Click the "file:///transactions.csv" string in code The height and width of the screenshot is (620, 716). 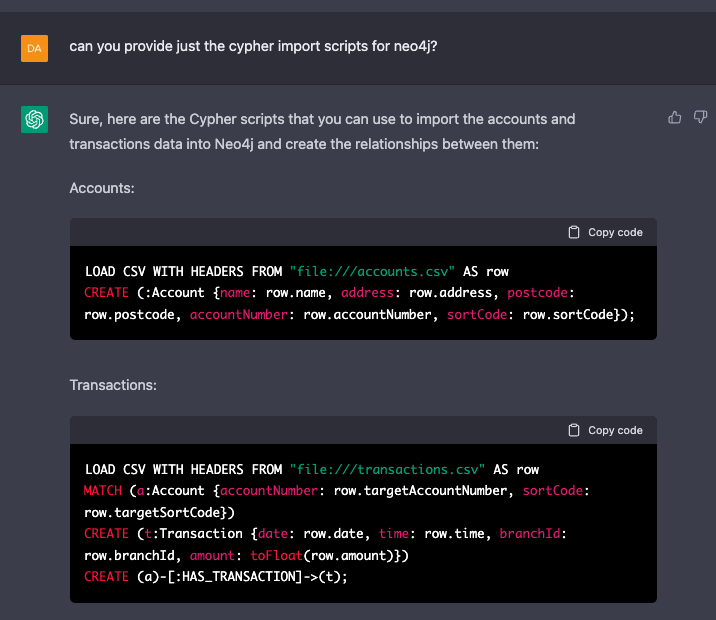pos(387,469)
